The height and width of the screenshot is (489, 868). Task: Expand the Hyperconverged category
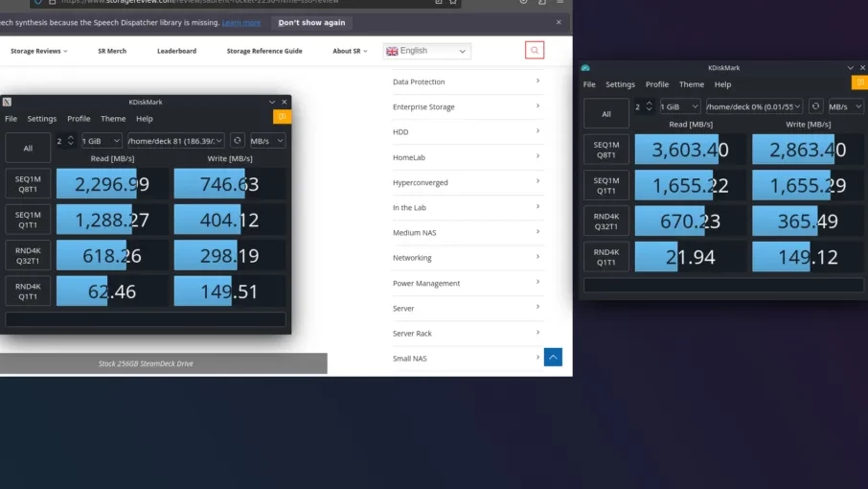(x=467, y=182)
